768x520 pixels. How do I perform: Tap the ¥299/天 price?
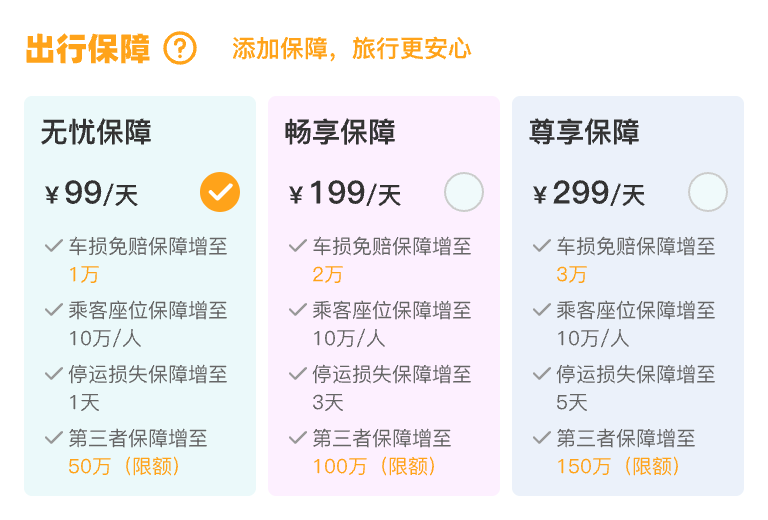pyautogui.click(x=589, y=193)
